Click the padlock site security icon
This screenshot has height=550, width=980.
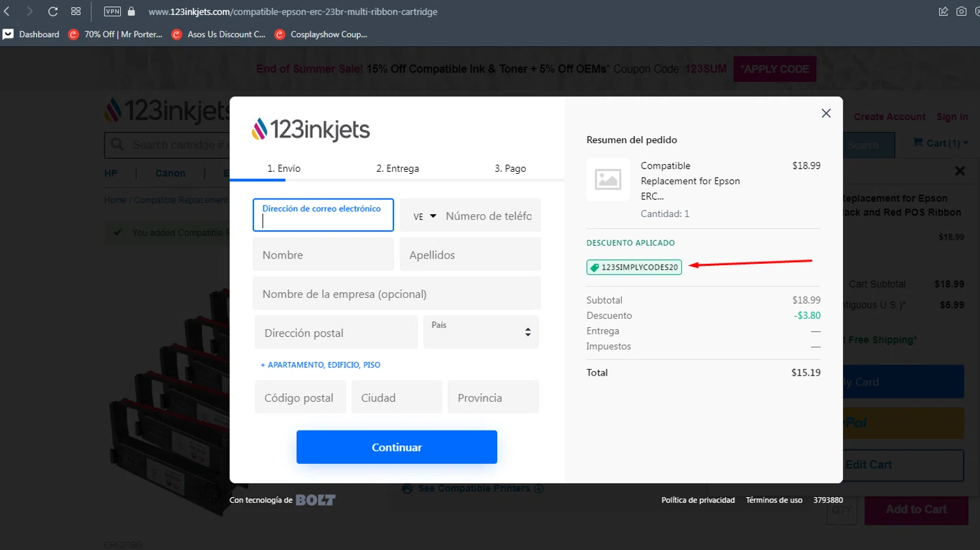pos(131,11)
